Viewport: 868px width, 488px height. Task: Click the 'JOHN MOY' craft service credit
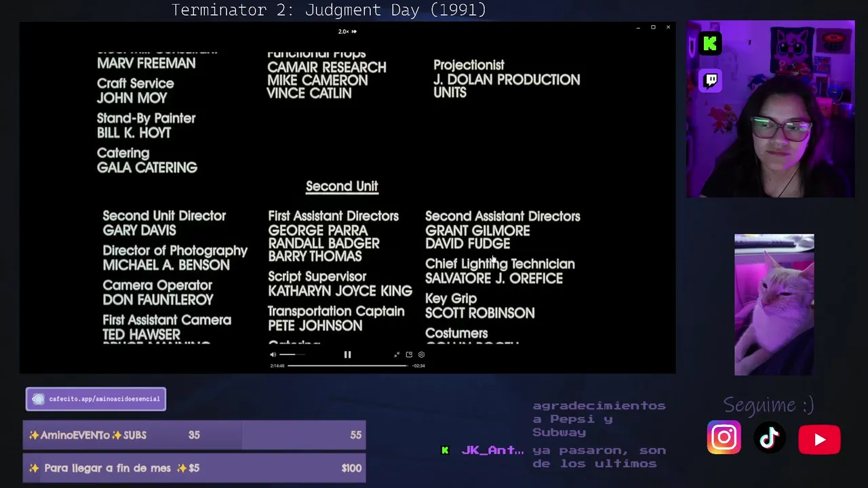[x=132, y=98]
